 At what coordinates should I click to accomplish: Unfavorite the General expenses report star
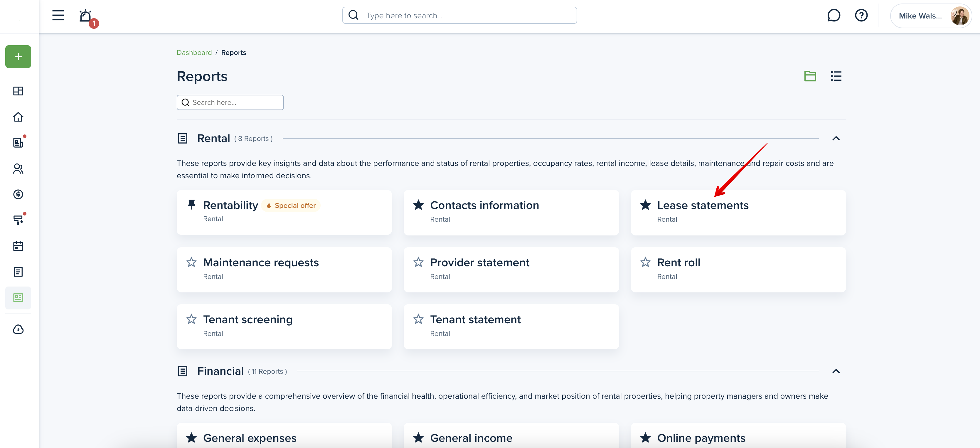(191, 438)
